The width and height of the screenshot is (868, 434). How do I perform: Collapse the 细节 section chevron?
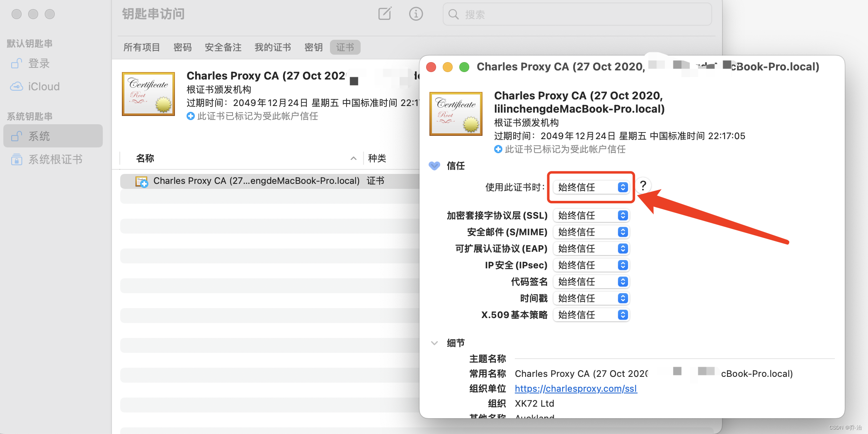434,343
